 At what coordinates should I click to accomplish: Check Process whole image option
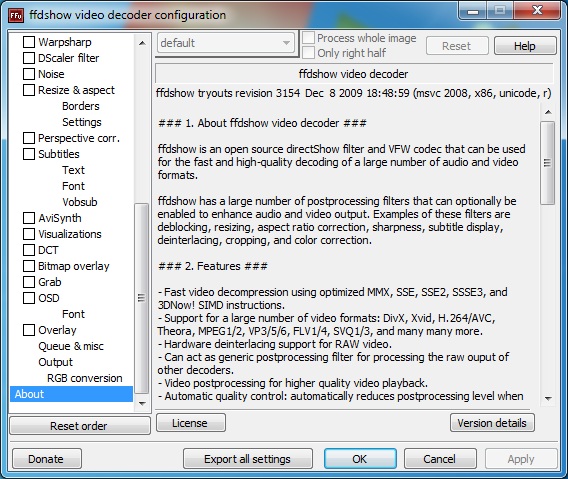point(308,38)
